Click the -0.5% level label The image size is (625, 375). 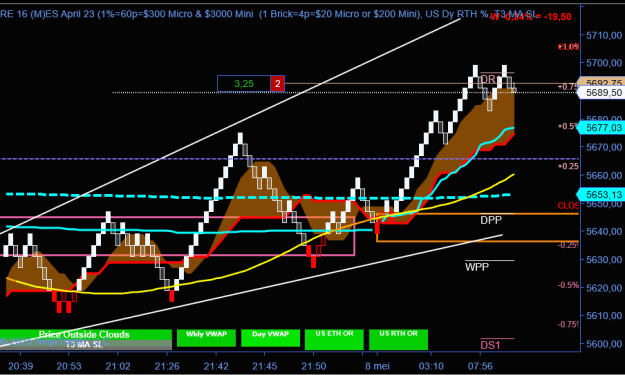(568, 285)
